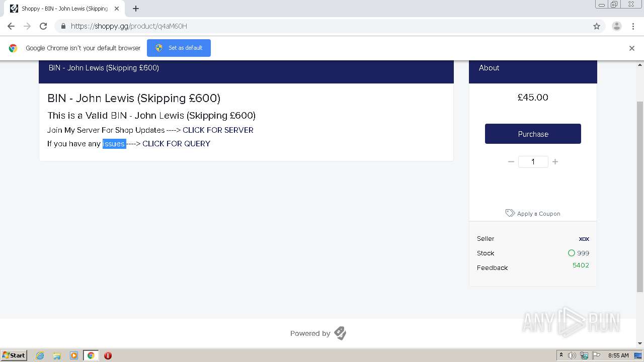Viewport: 644px width, 362px height.
Task: Open the Chrome profile avatar
Action: tap(616, 26)
